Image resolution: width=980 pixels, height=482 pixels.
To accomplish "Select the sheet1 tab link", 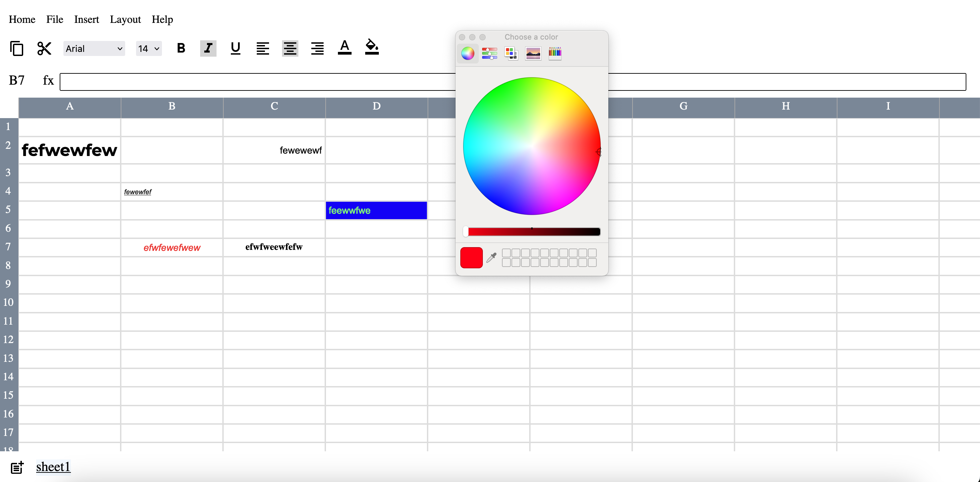I will click(53, 467).
